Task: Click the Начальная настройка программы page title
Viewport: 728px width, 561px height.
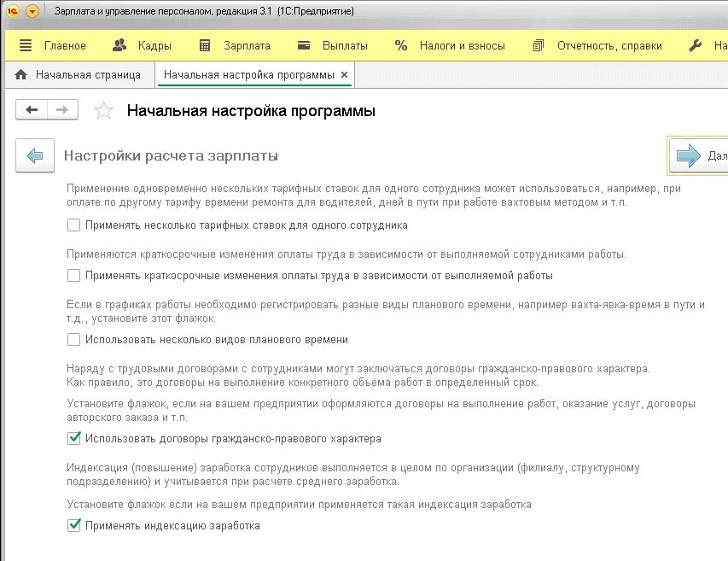Action: [x=251, y=111]
